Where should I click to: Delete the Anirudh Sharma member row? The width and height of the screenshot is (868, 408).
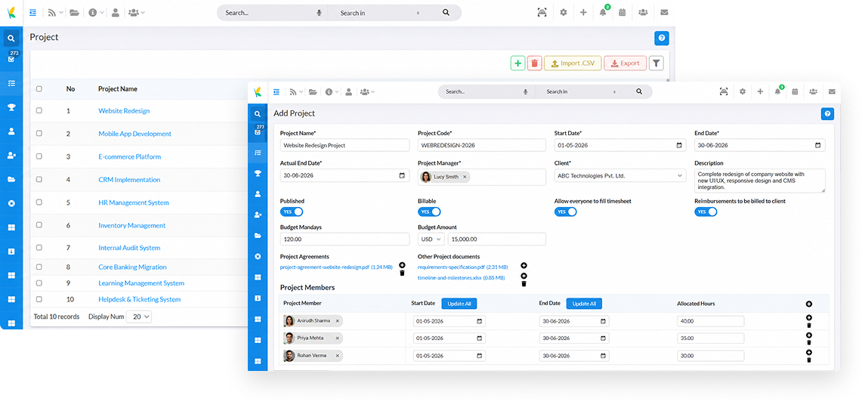809,325
